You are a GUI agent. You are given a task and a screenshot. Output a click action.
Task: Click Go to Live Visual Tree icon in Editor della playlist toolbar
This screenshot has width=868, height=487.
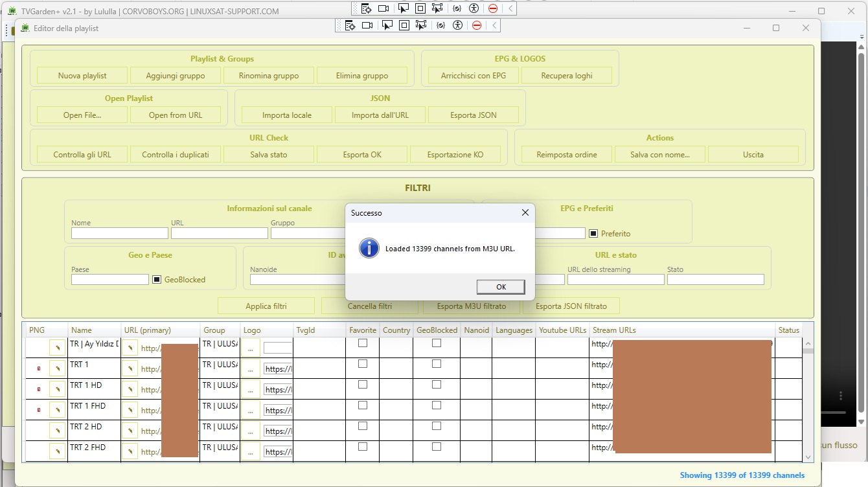[350, 25]
